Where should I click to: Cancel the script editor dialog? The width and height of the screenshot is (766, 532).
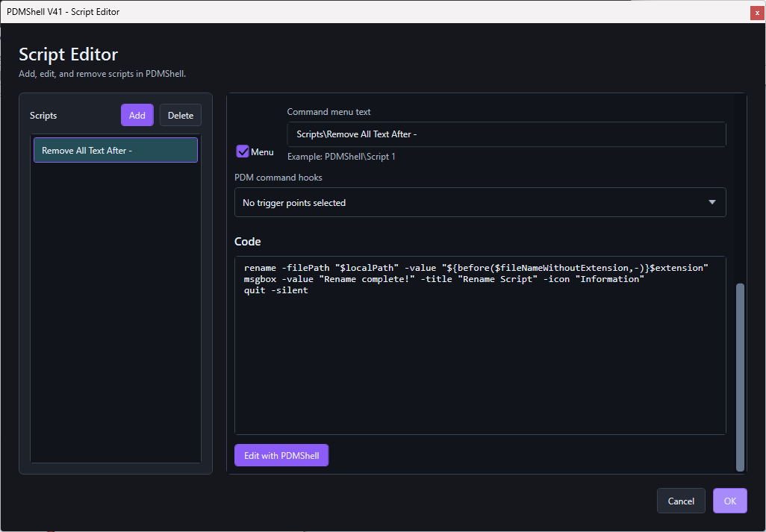click(681, 501)
